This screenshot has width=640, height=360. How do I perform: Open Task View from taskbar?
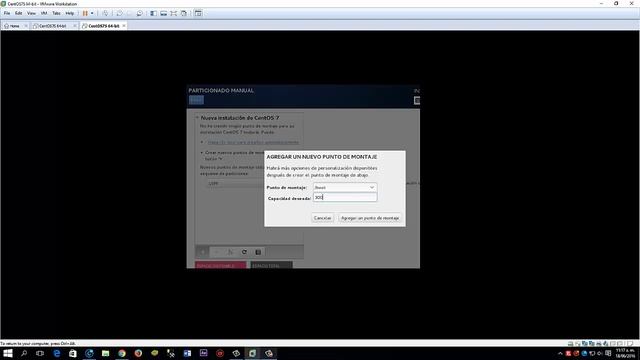coord(40,353)
